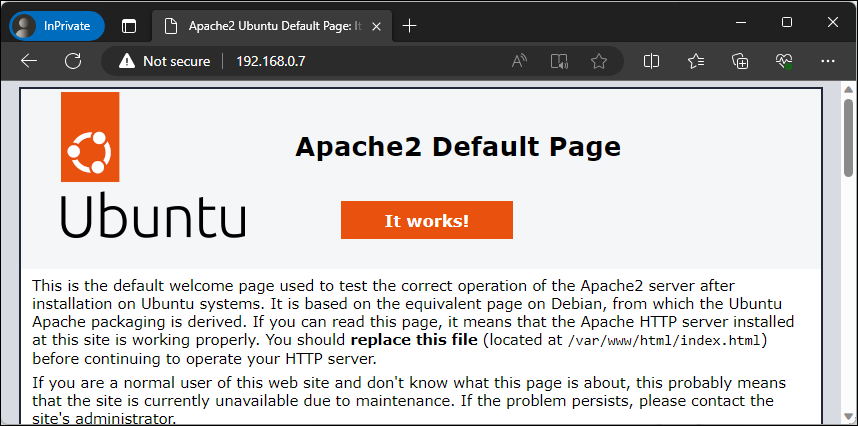Go back with the back arrow

coord(29,61)
